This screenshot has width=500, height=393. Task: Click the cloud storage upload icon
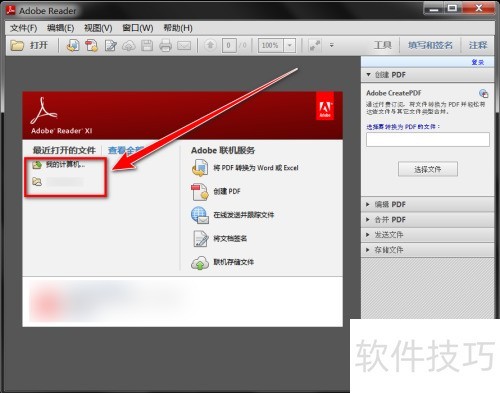point(200,263)
